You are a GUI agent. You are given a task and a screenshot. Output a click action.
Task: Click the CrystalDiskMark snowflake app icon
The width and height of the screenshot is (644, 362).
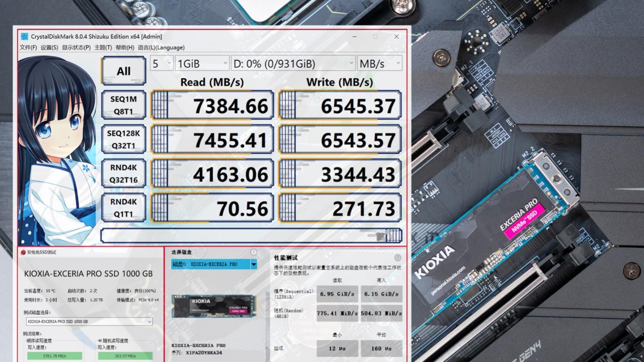point(25,37)
